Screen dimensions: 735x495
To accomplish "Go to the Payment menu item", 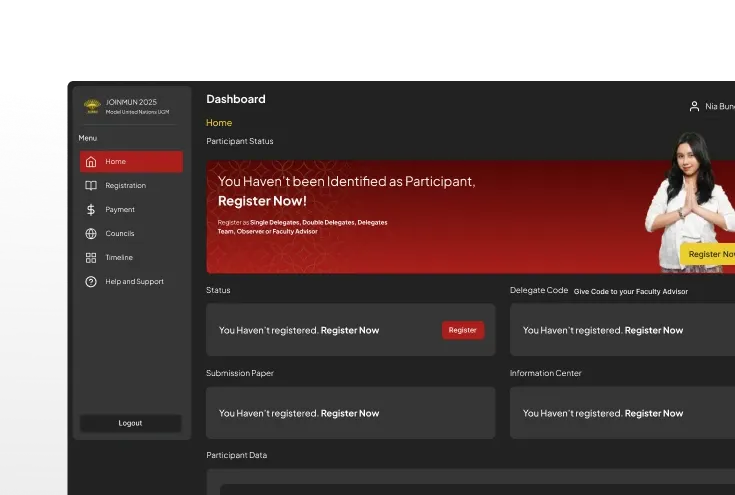I will click(x=131, y=210).
